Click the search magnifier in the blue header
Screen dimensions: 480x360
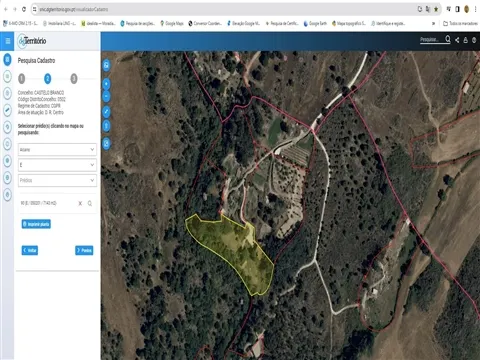(448, 39)
